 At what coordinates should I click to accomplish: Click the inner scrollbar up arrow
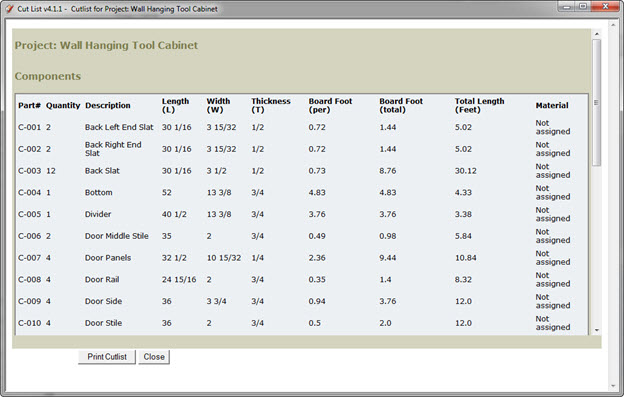597,34
